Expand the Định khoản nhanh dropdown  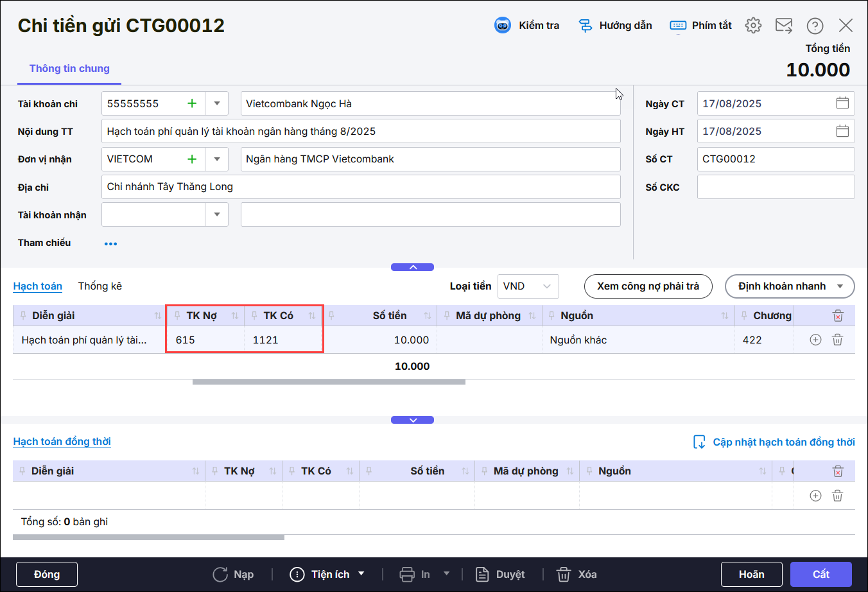pos(840,286)
